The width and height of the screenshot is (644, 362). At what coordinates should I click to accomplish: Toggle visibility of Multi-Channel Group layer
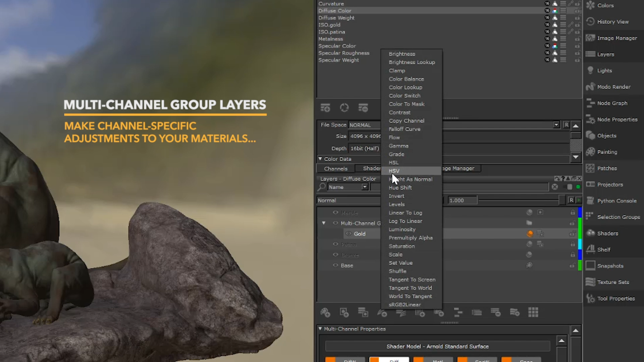pos(335,223)
